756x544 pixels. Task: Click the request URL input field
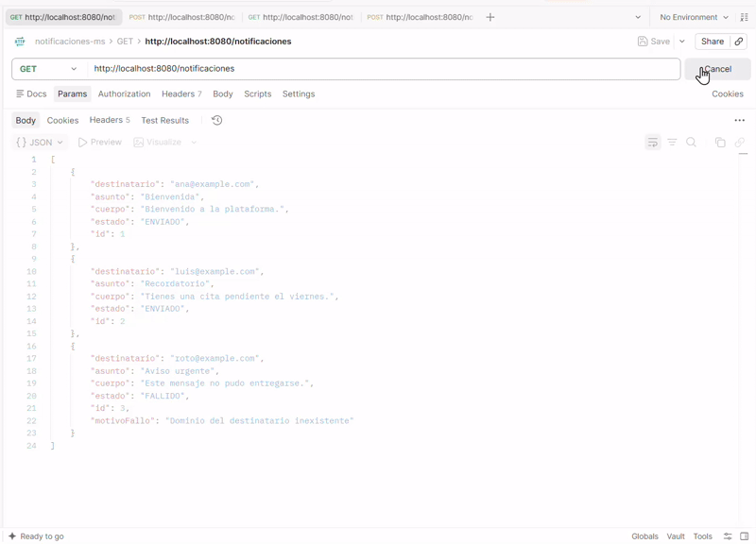click(384, 69)
